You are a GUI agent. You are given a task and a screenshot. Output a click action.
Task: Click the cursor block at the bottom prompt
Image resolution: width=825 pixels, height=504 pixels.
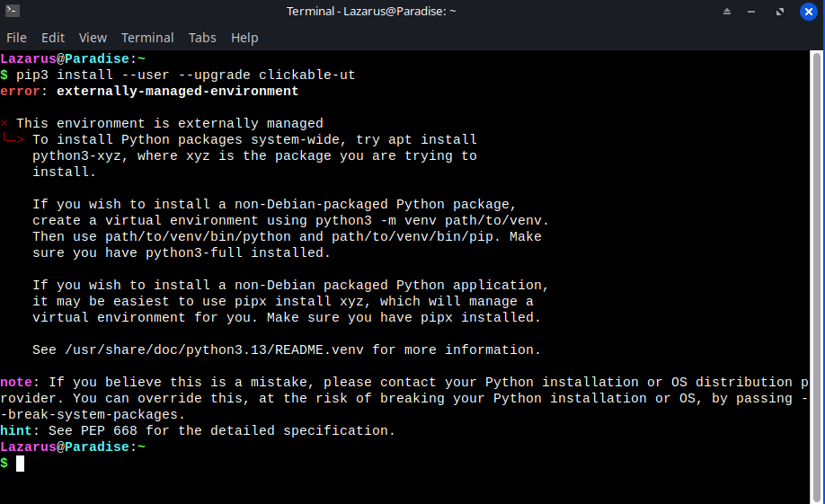pyautogui.click(x=20, y=464)
